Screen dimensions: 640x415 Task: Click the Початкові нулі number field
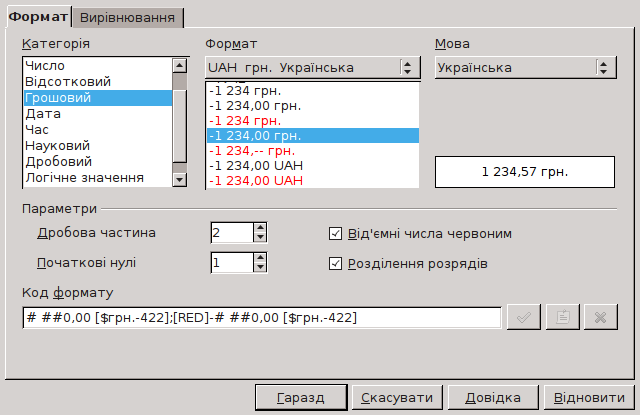click(232, 263)
